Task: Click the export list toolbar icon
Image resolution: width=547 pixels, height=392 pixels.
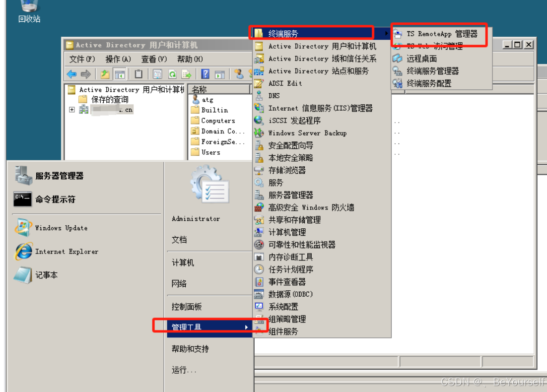Action: point(187,74)
